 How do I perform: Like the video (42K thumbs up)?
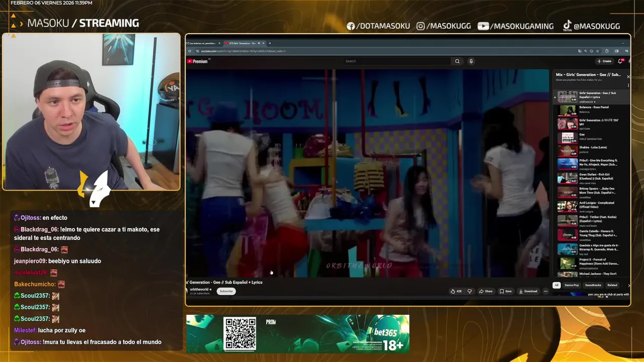pyautogui.click(x=456, y=291)
